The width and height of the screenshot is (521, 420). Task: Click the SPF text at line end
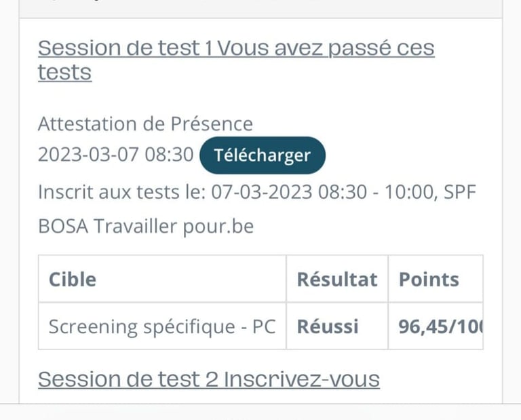pos(460,192)
